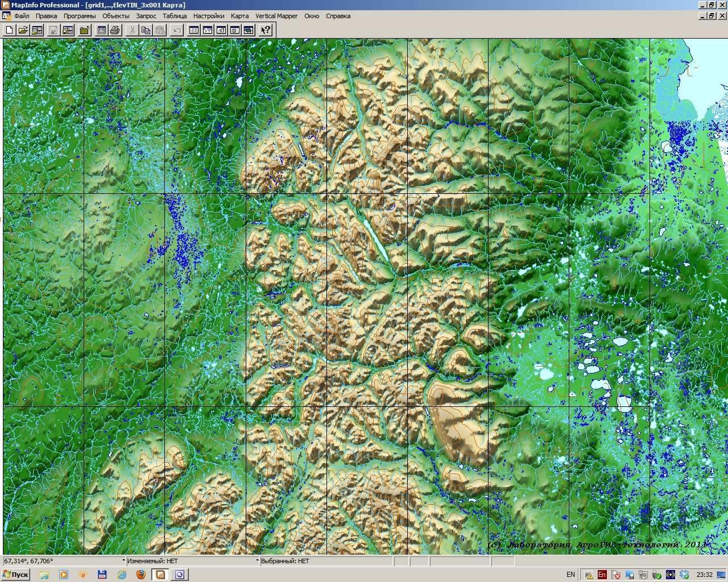This screenshot has width=728, height=582.
Task: Create a new table with the New Table icon
Action: click(x=9, y=30)
